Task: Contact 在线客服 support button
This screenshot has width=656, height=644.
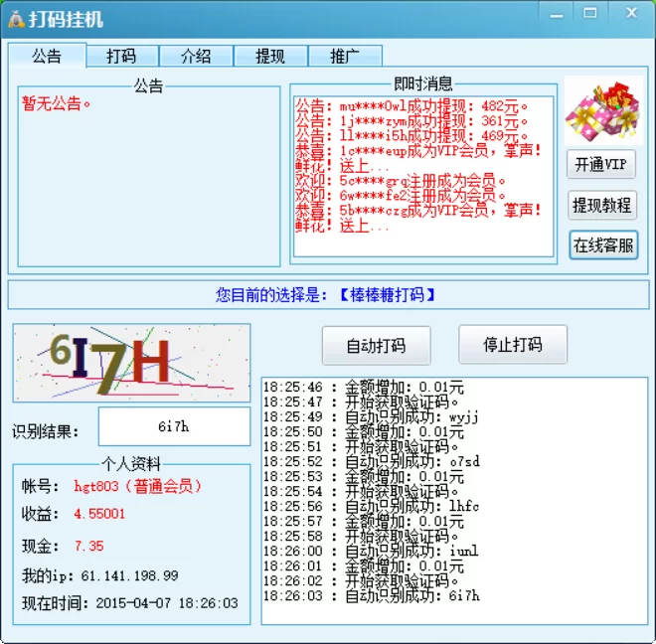Action: click(603, 245)
